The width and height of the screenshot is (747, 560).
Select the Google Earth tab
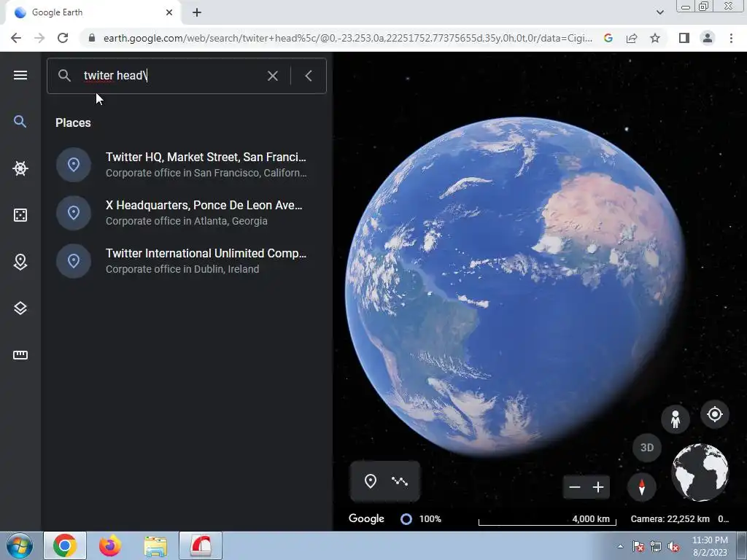[x=93, y=12]
